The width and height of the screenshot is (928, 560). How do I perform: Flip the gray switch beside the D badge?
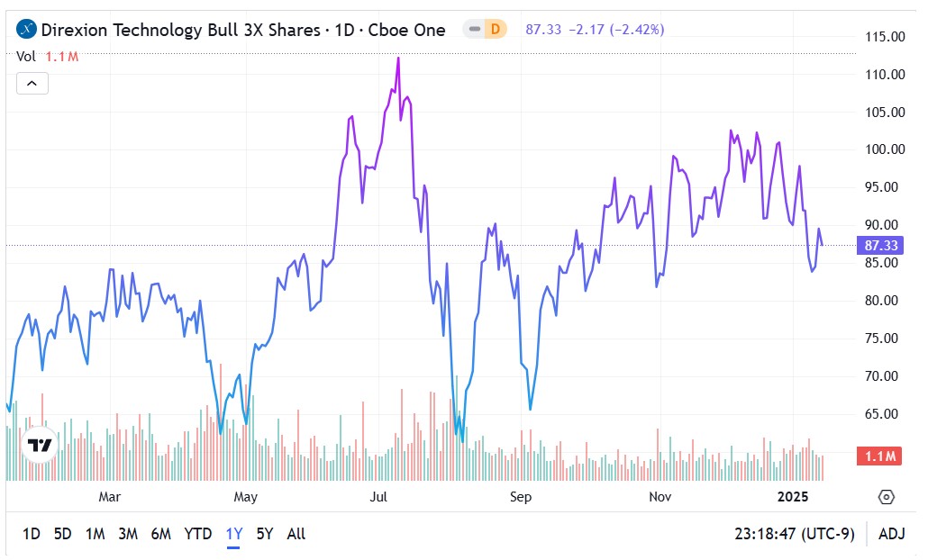click(475, 28)
